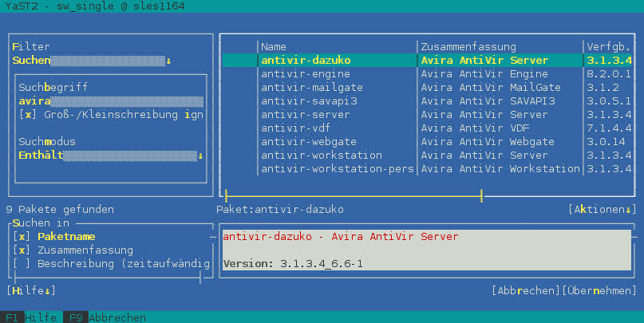644x323 pixels.
Task: Select the antivir-workstation-pers package row
Action: click(427, 169)
